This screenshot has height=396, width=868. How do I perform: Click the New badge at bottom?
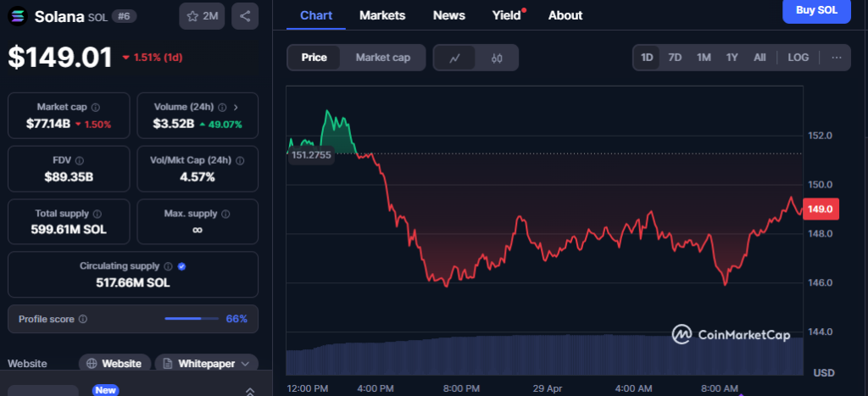pos(105,390)
